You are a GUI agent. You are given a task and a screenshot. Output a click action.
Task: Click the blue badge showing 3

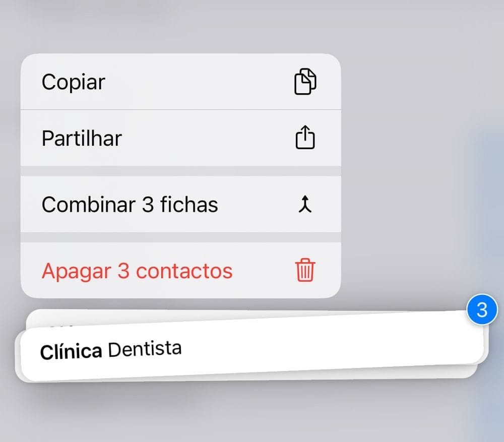coord(482,309)
